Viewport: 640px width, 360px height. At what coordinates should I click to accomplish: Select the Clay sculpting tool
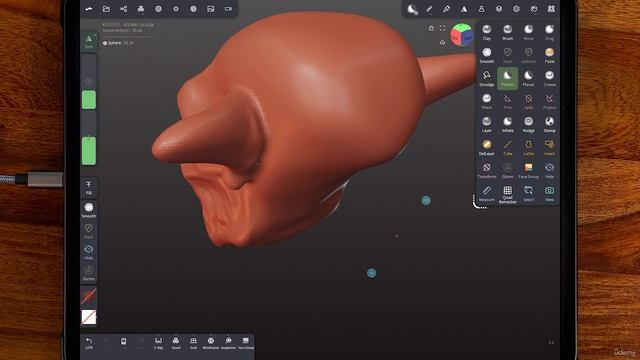[487, 32]
